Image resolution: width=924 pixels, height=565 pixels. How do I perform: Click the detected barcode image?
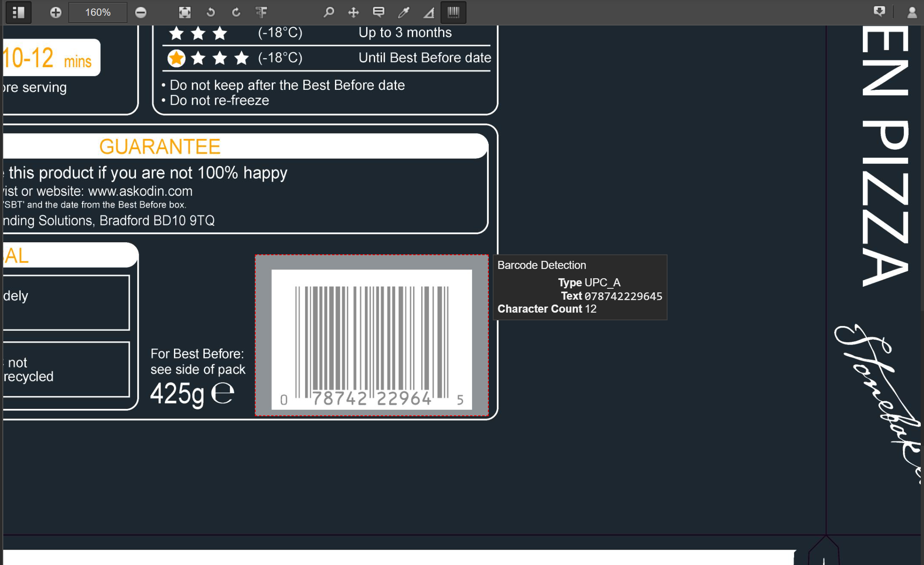coord(371,335)
